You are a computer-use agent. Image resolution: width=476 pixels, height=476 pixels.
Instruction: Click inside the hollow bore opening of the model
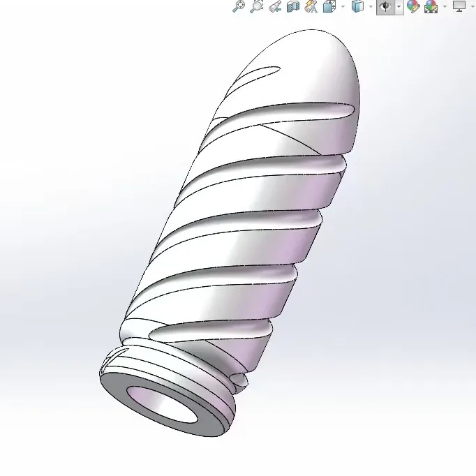tap(161, 403)
